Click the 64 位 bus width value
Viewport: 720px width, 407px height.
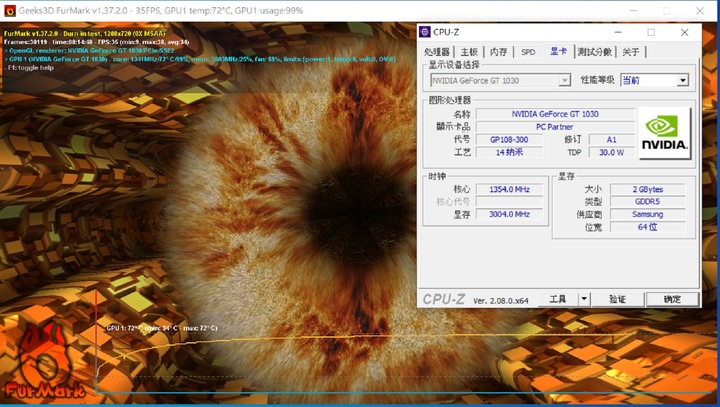pyautogui.click(x=647, y=227)
